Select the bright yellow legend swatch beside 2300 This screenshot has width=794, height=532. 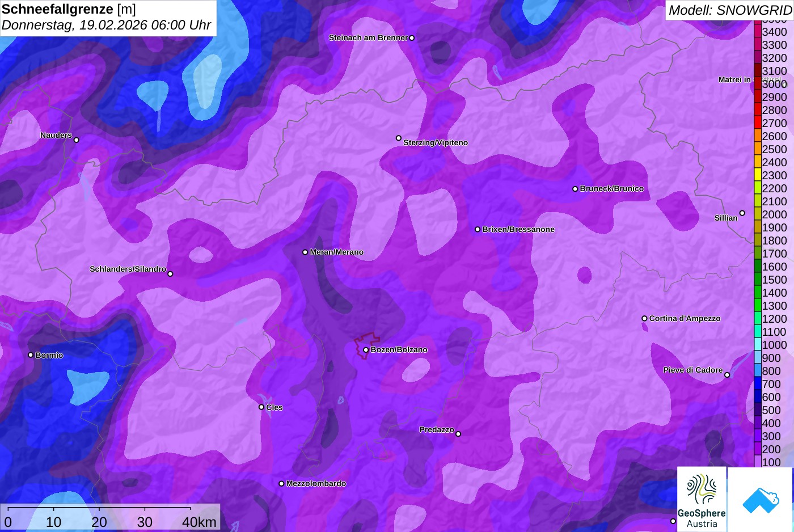pos(758,175)
